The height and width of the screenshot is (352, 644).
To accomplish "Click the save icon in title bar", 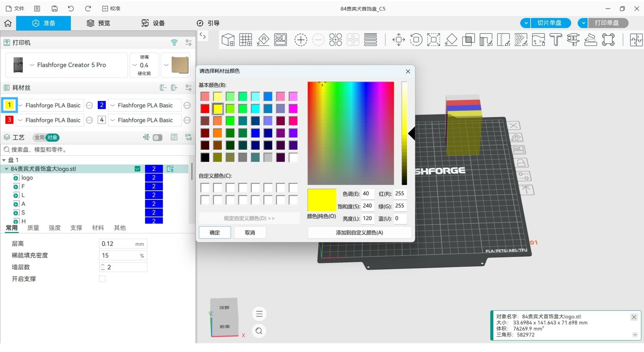I will (55, 9).
